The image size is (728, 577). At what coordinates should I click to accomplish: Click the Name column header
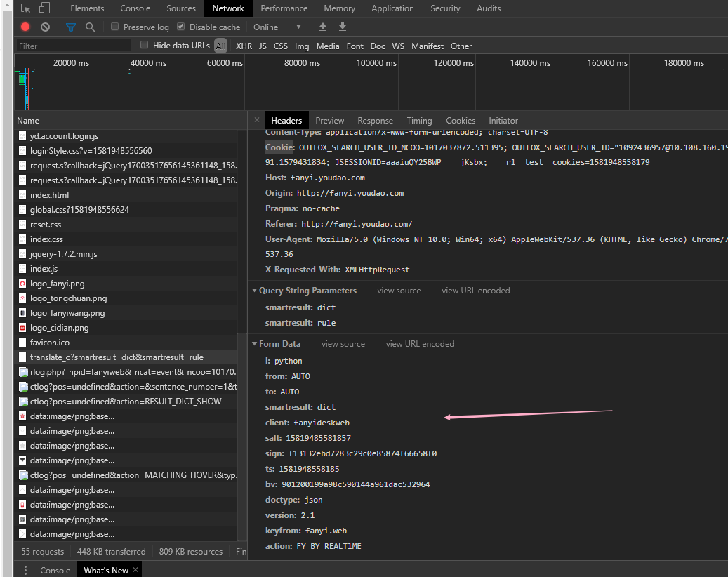[x=130, y=120]
